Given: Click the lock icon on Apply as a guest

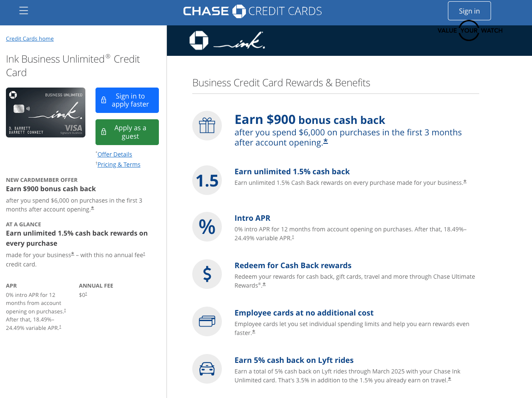Looking at the screenshot, I should (x=104, y=132).
